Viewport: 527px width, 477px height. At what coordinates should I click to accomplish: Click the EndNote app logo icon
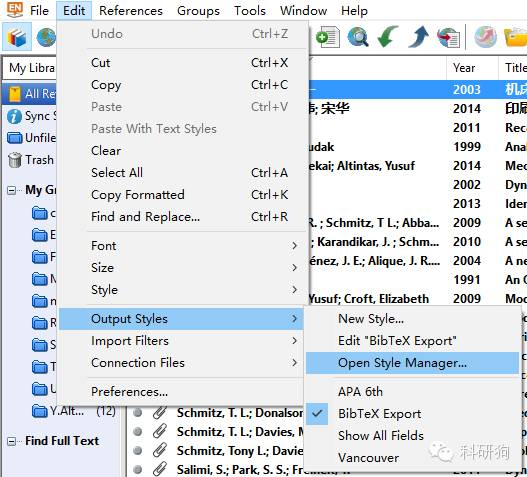click(x=14, y=9)
